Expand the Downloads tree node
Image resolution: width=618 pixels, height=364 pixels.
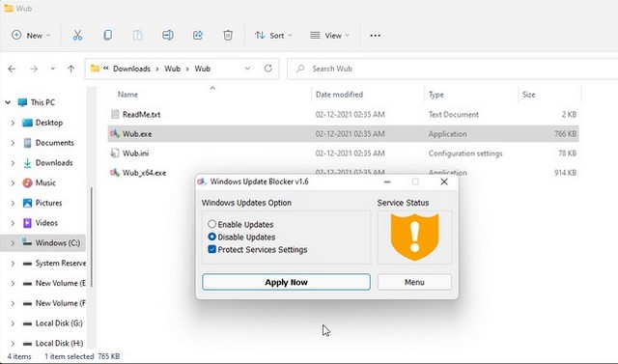(x=13, y=163)
